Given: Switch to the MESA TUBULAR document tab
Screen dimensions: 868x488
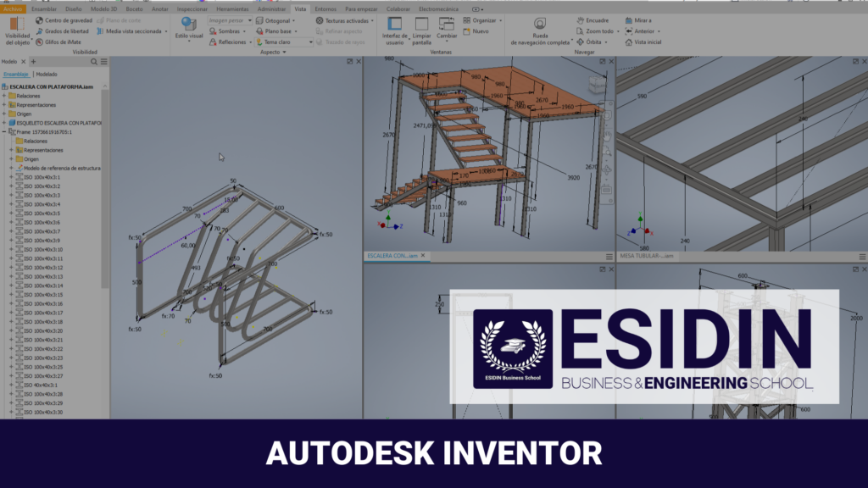Looking at the screenshot, I should [x=646, y=256].
